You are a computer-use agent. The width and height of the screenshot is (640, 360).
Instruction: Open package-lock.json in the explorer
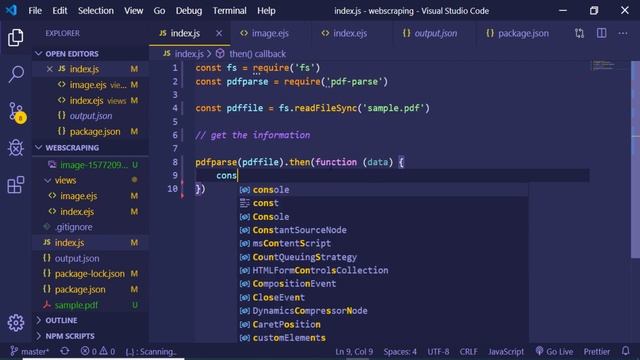click(x=90, y=274)
